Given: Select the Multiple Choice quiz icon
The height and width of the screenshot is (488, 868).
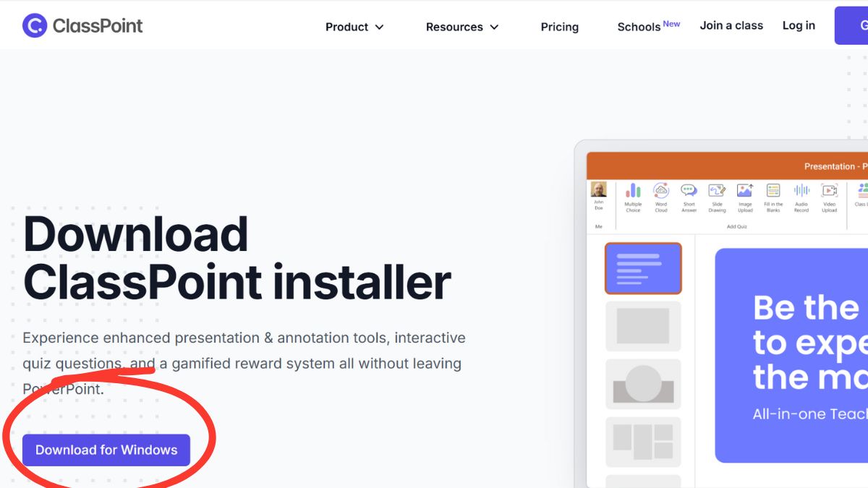Looking at the screenshot, I should (633, 197).
